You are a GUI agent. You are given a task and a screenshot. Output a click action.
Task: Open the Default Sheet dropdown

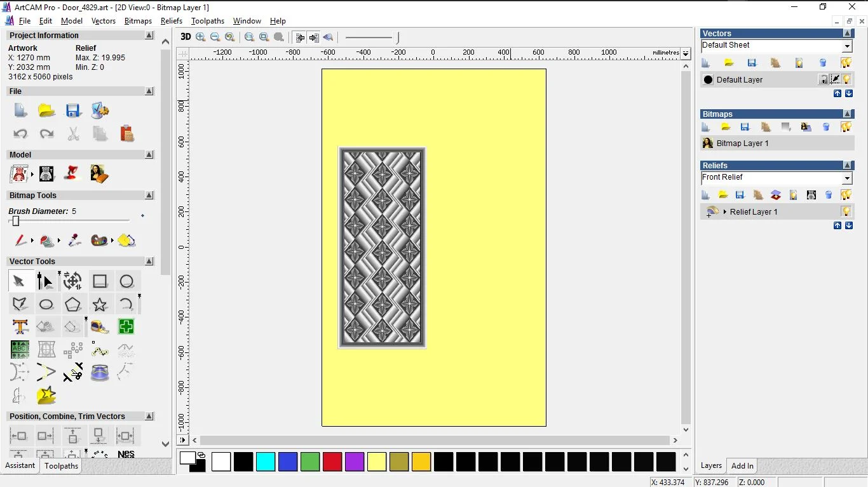847,46
